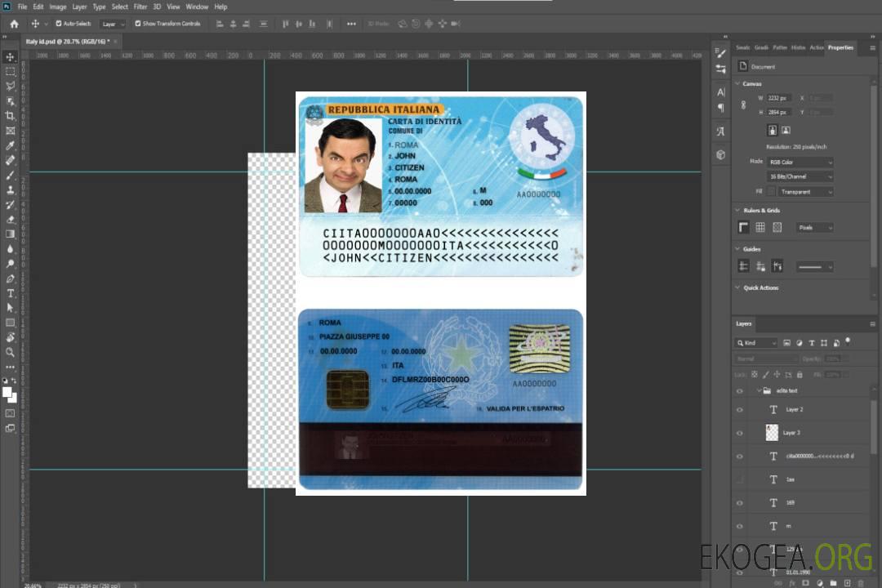Open the Pixels ruler units dropdown
Screen dimensions: 882x588
coord(814,227)
